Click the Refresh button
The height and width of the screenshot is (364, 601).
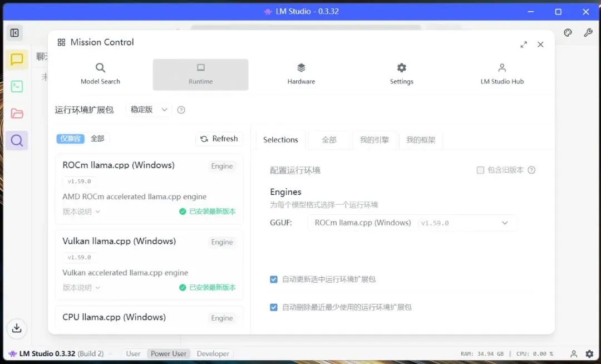[x=219, y=139]
